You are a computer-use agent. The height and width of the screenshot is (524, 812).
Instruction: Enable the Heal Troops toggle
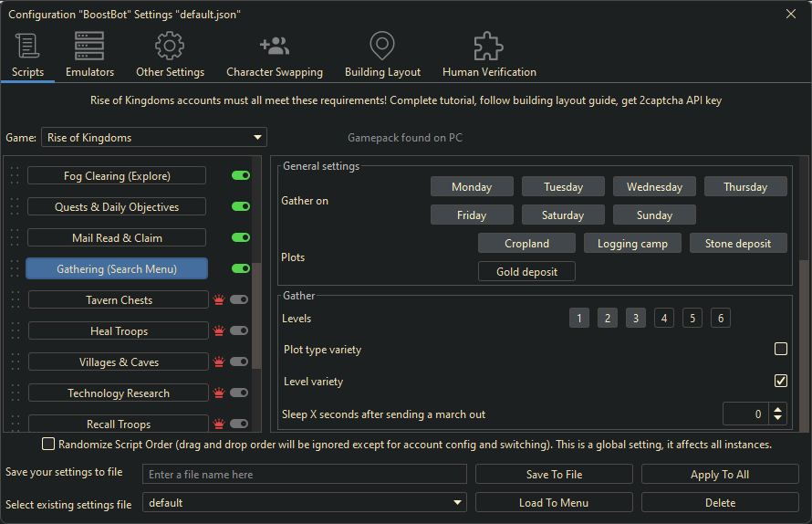click(x=239, y=330)
